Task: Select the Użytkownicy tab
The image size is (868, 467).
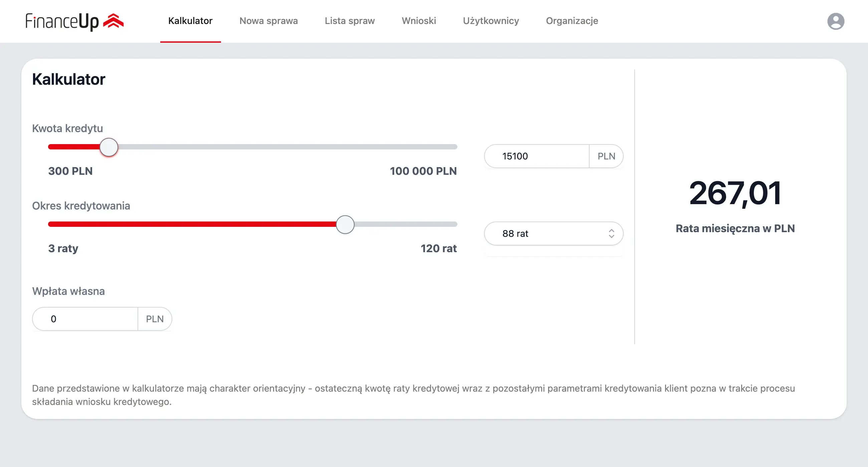Action: point(491,21)
